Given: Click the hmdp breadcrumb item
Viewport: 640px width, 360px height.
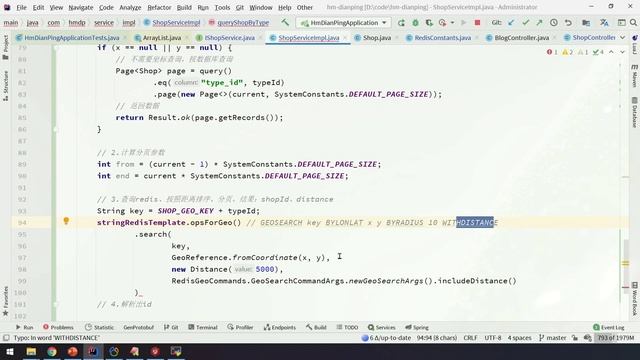Looking at the screenshot, I should pos(77,23).
